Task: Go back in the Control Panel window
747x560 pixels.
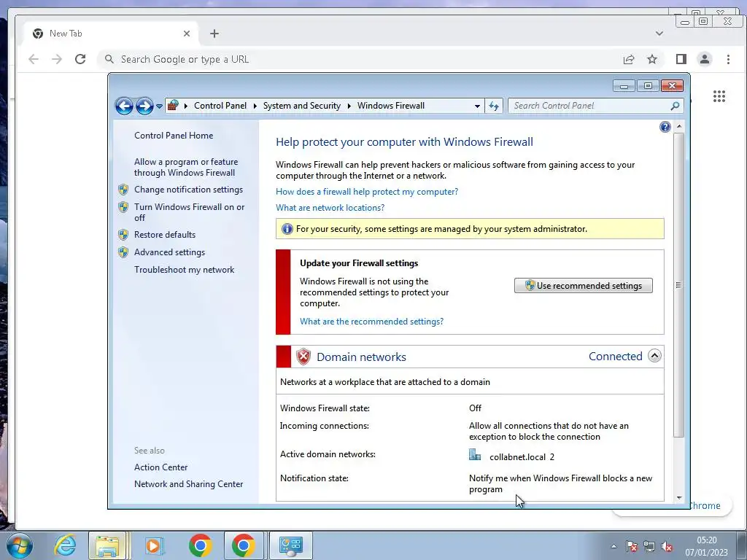Action: tap(124, 106)
